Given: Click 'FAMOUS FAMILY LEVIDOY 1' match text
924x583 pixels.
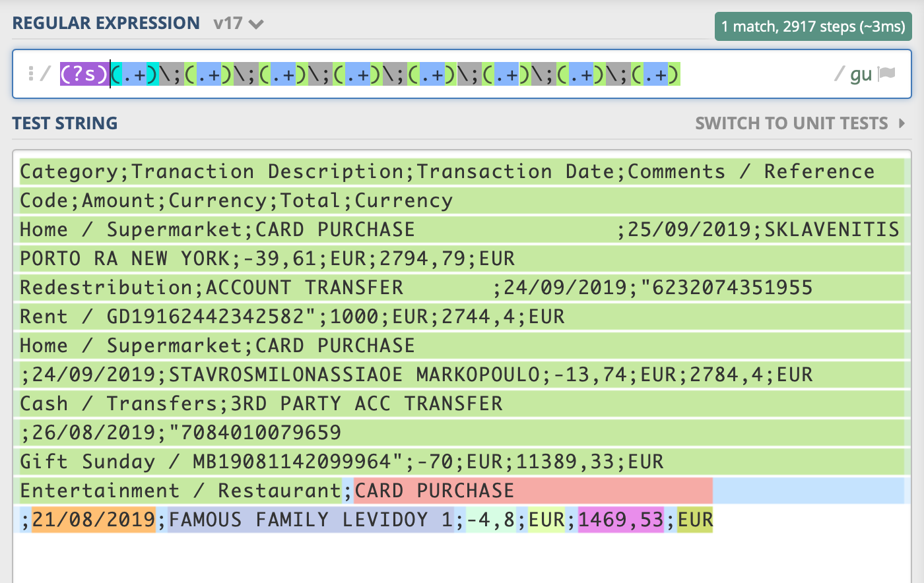Looking at the screenshot, I should [311, 520].
